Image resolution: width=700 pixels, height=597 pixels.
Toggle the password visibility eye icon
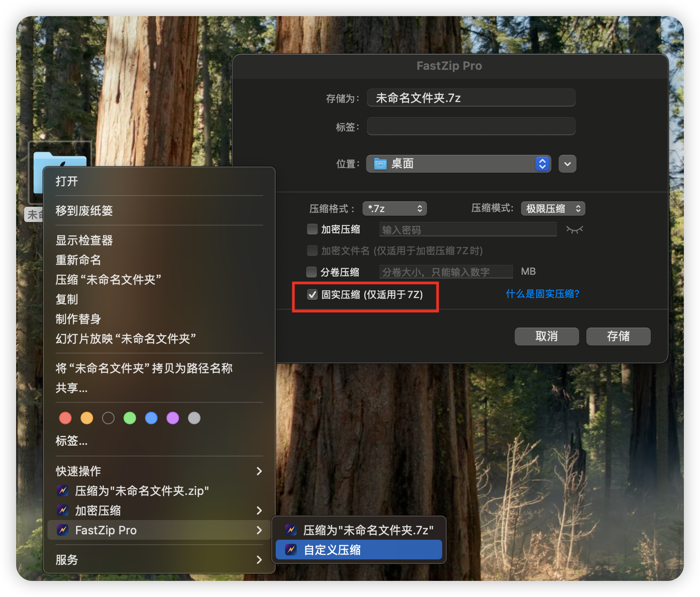pyautogui.click(x=574, y=230)
